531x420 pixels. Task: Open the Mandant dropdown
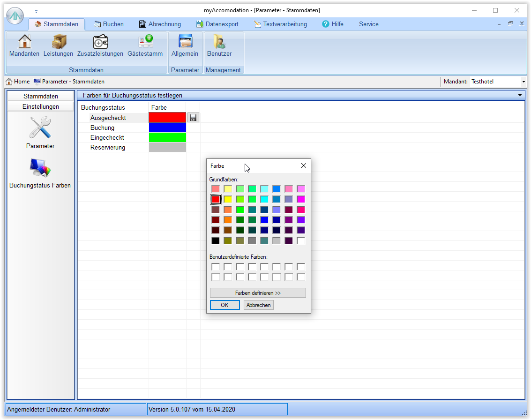click(524, 82)
